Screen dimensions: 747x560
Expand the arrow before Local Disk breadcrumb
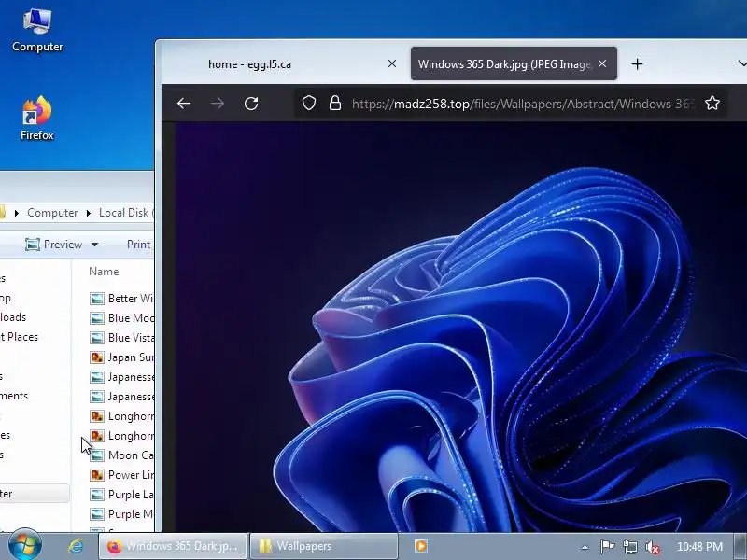[88, 213]
